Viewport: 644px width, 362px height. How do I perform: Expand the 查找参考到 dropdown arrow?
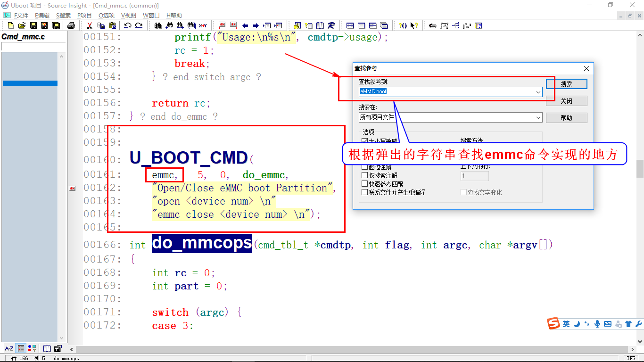[x=538, y=92]
